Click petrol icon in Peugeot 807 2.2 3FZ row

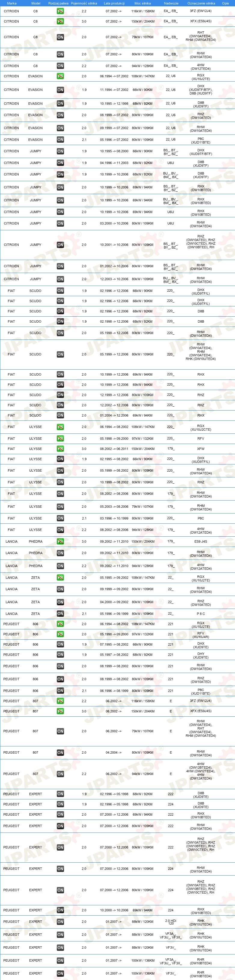point(60,701)
